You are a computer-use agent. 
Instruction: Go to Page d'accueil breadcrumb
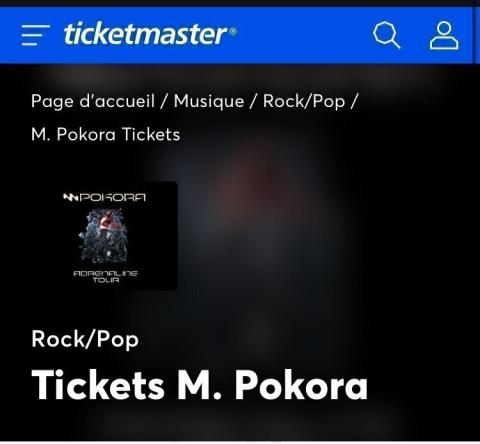[x=93, y=101]
